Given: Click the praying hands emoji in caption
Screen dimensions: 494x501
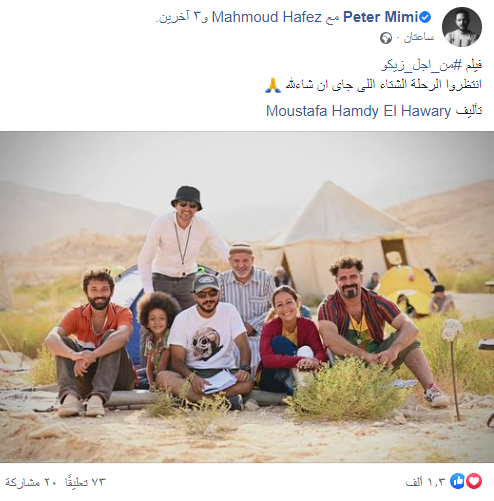Looking at the screenshot, I should tap(273, 85).
